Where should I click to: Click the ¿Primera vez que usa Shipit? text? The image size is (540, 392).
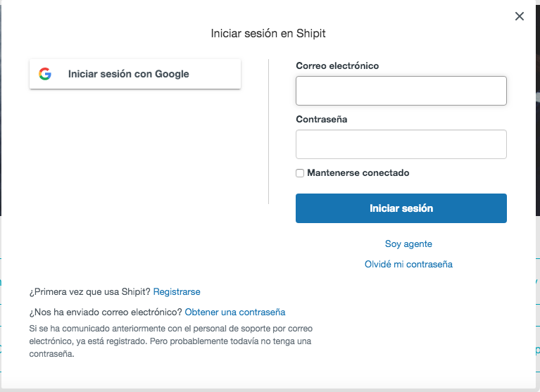point(90,292)
